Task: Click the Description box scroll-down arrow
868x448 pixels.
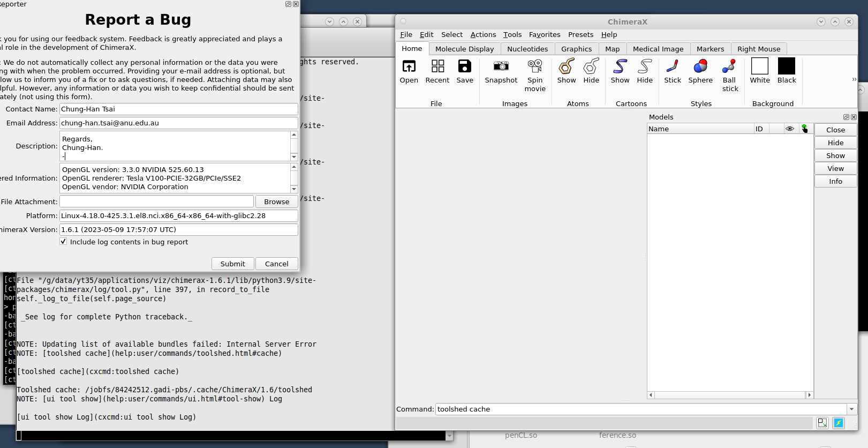Action: click(294, 156)
